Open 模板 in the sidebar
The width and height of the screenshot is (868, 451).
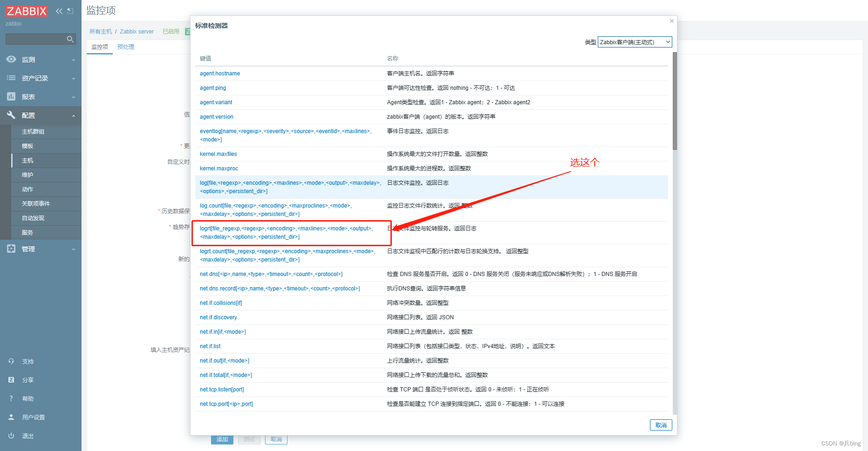(27, 146)
